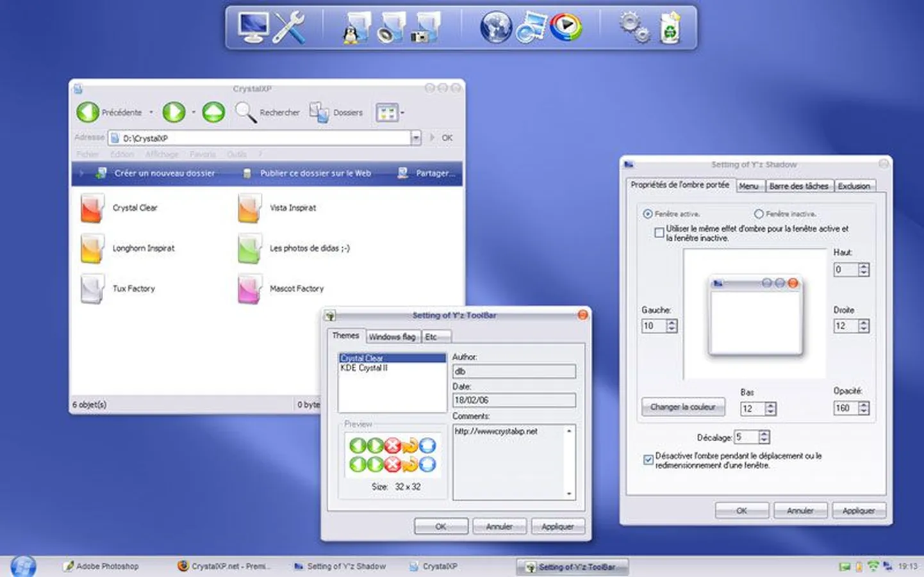The image size is (924, 577).
Task: Click OK in Y'z Shadow settings
Action: click(x=741, y=511)
